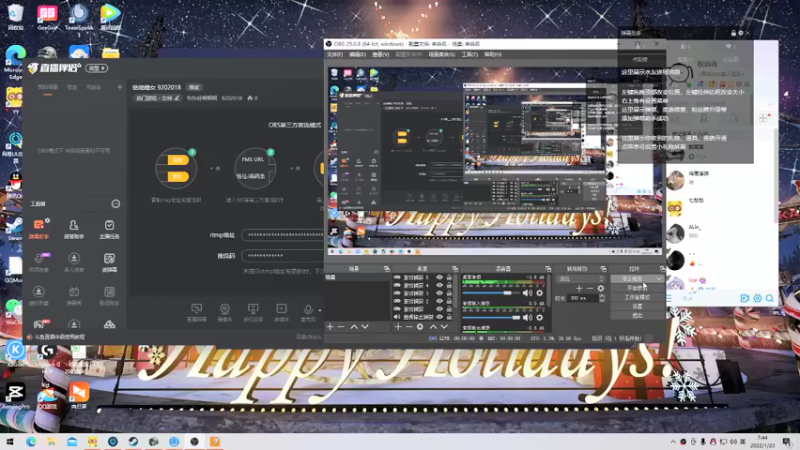Hide the 窗口捕获 2 source
800x450 pixels.
pos(439,301)
